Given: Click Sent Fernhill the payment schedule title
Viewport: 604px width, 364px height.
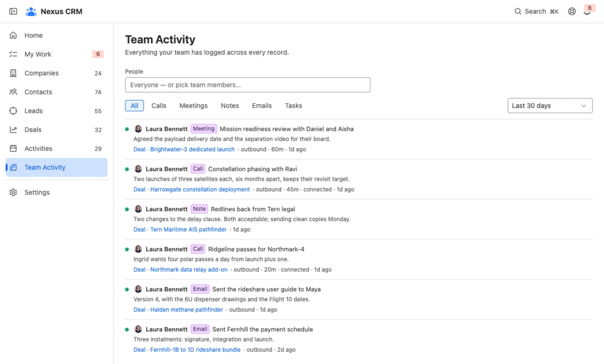Looking at the screenshot, I should [x=263, y=329].
